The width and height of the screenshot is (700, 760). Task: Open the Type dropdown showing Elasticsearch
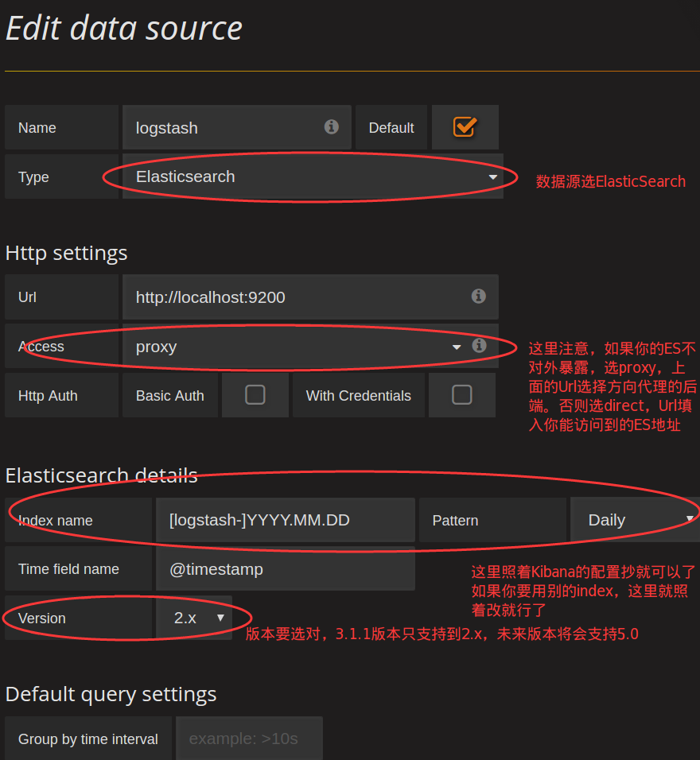tap(313, 176)
